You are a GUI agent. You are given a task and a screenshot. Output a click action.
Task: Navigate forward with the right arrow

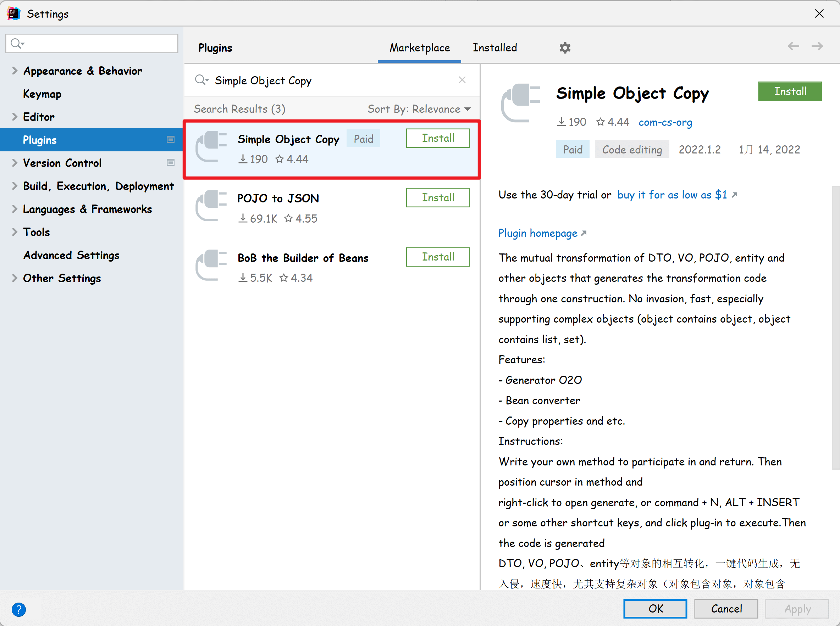click(817, 46)
